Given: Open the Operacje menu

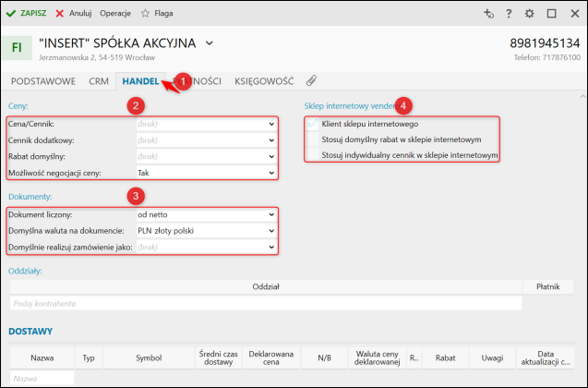Looking at the screenshot, I should pyautogui.click(x=115, y=13).
